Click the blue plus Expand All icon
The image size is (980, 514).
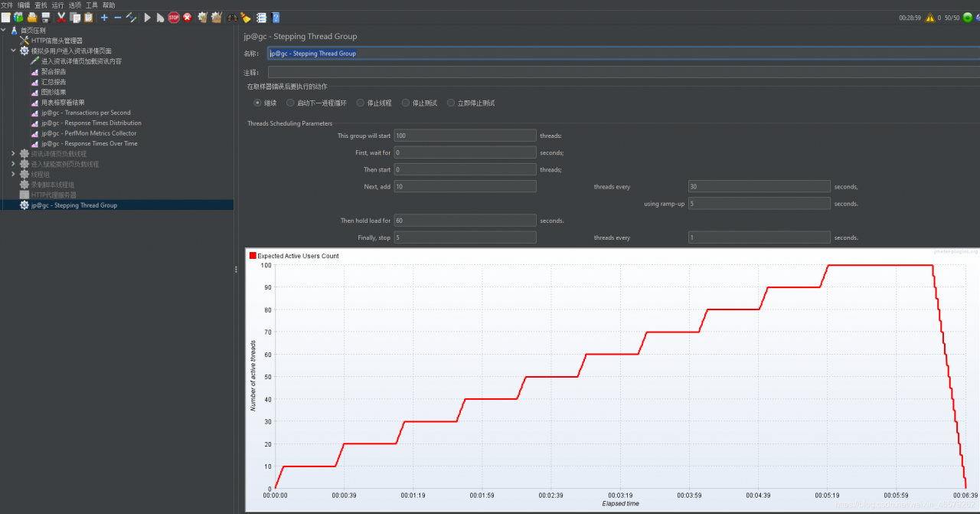tap(104, 17)
